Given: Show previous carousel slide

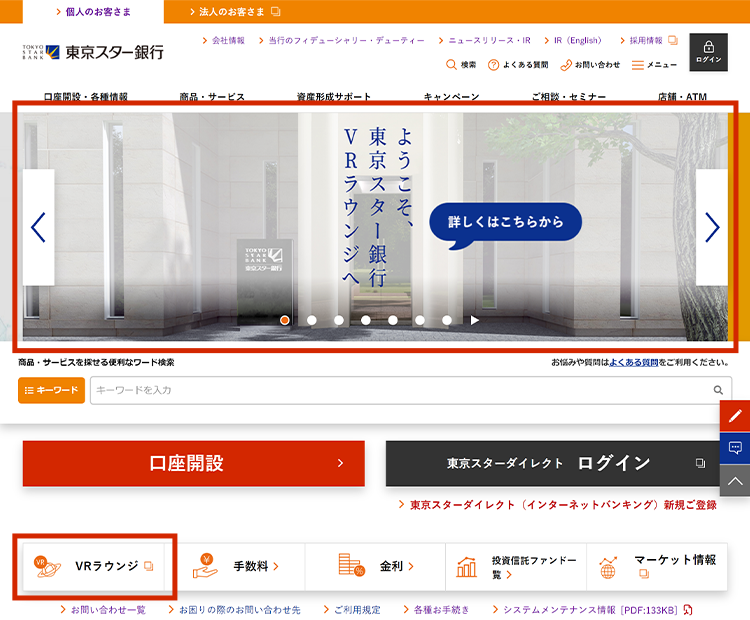Looking at the screenshot, I should [38, 227].
